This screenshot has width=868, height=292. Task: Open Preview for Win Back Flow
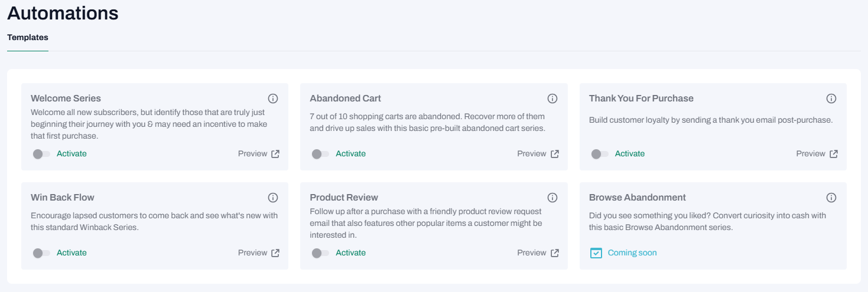252,253
